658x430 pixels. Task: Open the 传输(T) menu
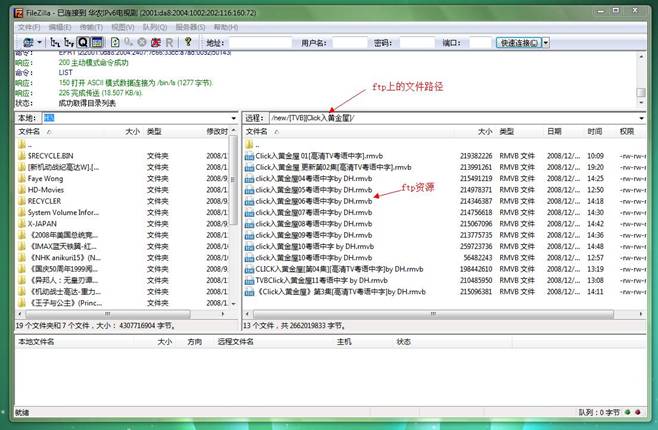(x=91, y=27)
